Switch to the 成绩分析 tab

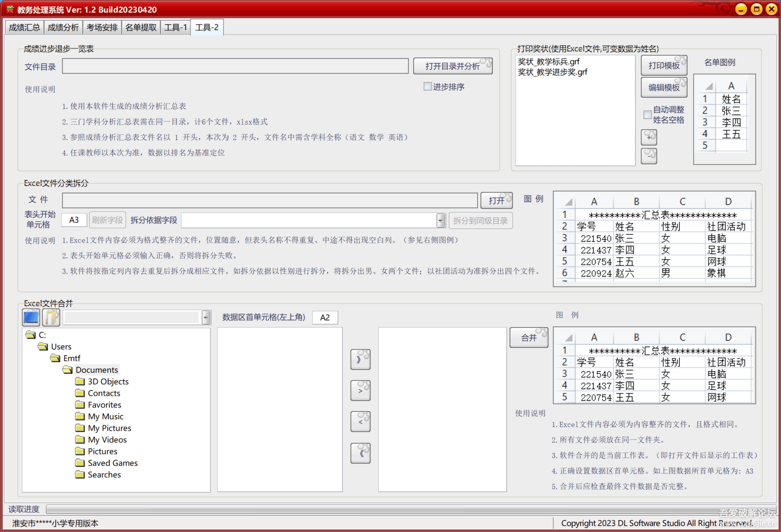pyautogui.click(x=63, y=27)
